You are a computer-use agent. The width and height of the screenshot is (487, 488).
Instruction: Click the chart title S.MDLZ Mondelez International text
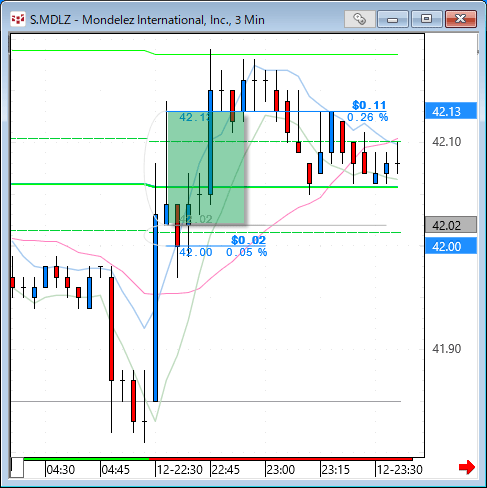[147, 20]
